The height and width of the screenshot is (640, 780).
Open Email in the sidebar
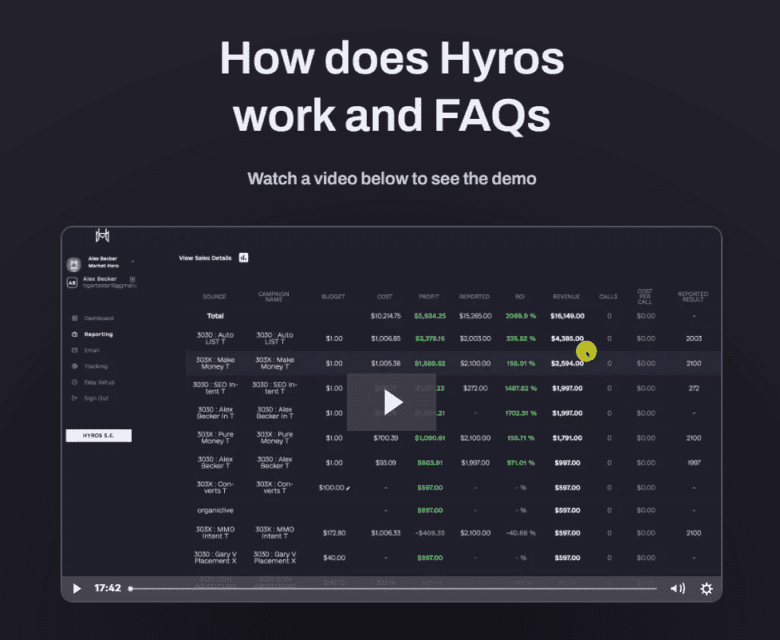(92, 350)
